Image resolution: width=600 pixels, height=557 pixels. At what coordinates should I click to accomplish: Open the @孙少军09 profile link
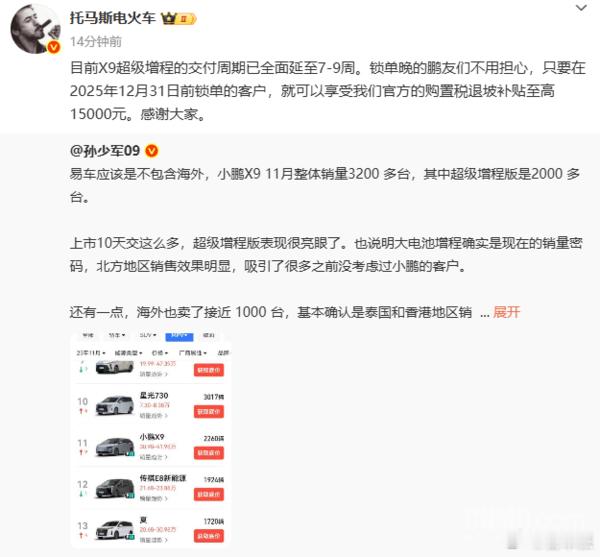tap(104, 151)
